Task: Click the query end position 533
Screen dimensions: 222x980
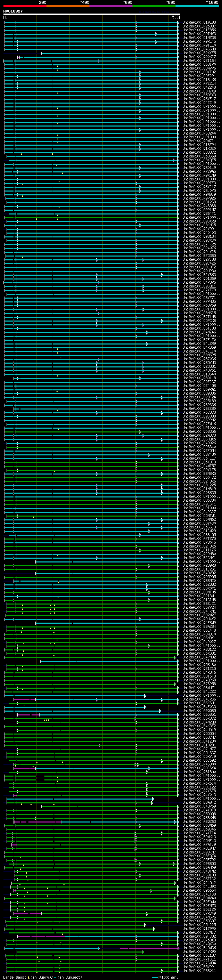Action: [175, 17]
